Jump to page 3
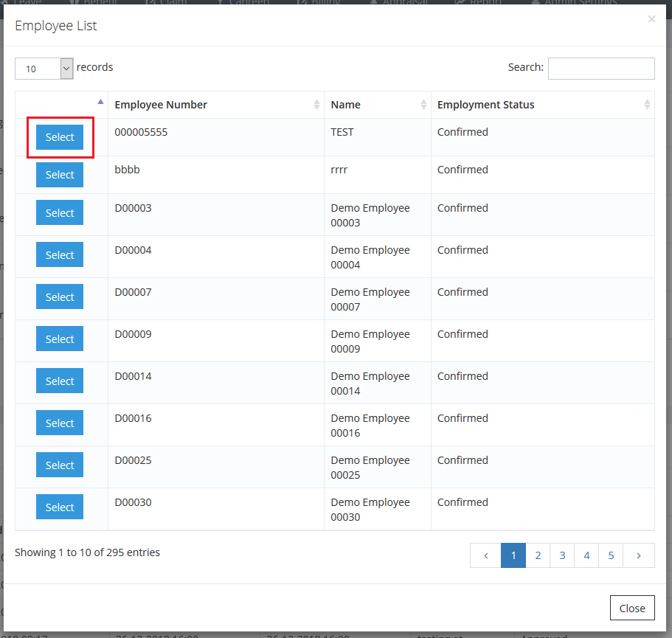Screen dimensions: 672x638 pyautogui.click(x=562, y=555)
